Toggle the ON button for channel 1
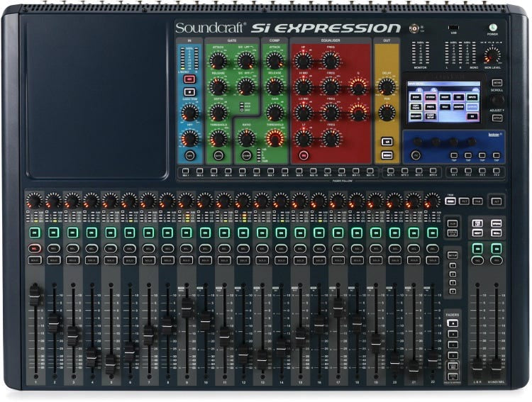This screenshot has width=532, height=402. click(x=34, y=232)
